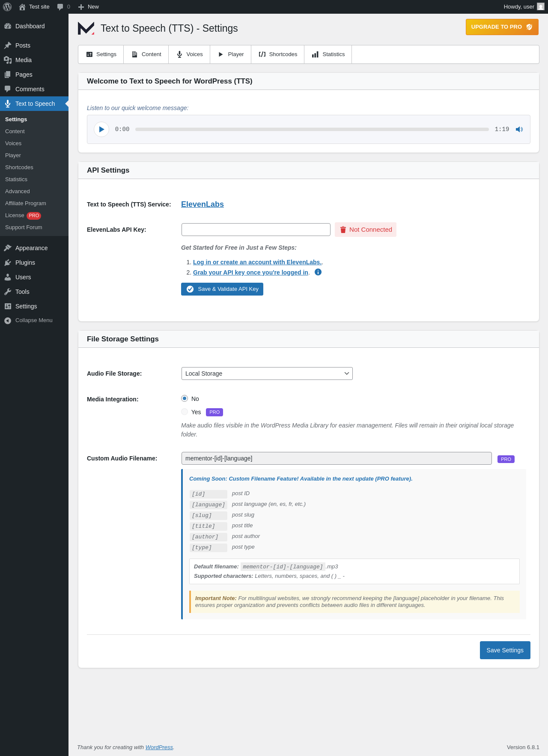The height and width of the screenshot is (756, 548).
Task: Click the [slug] placeholder tag
Action: [x=208, y=515]
